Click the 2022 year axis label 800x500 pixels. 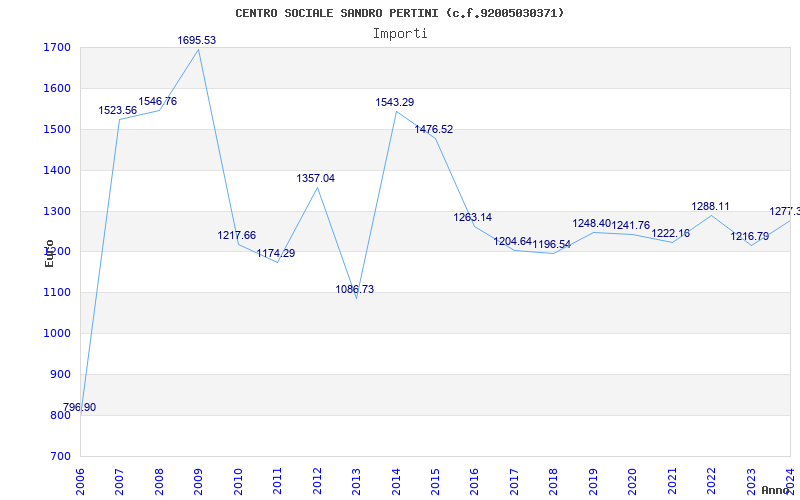[x=711, y=482]
